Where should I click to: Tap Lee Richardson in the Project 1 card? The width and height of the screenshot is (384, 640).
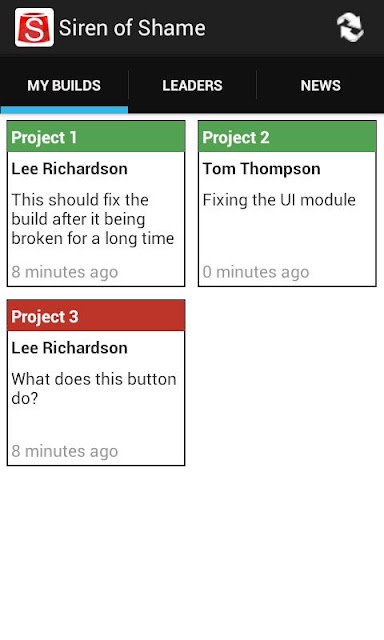pos(69,169)
